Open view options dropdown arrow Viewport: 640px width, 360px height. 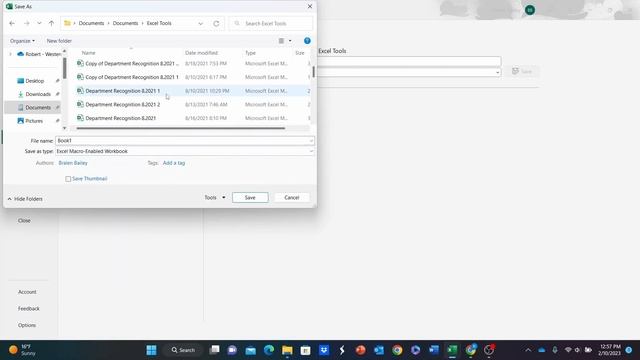point(290,41)
